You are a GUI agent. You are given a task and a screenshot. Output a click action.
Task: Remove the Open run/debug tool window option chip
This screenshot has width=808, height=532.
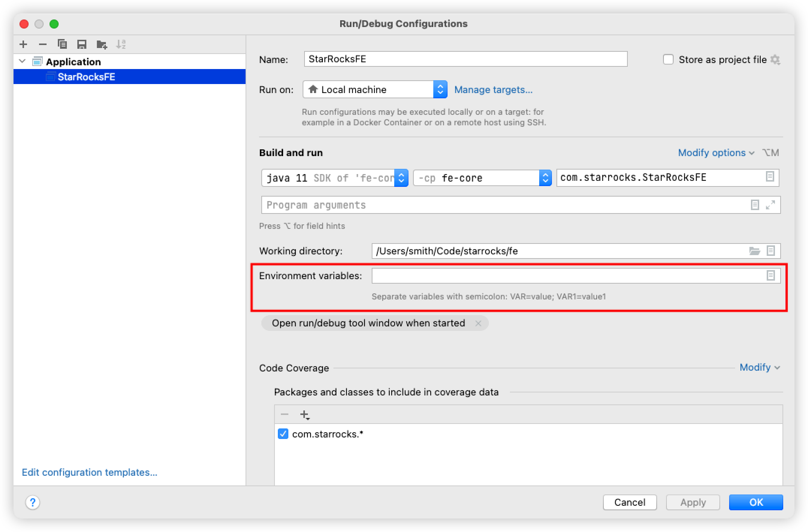click(478, 323)
